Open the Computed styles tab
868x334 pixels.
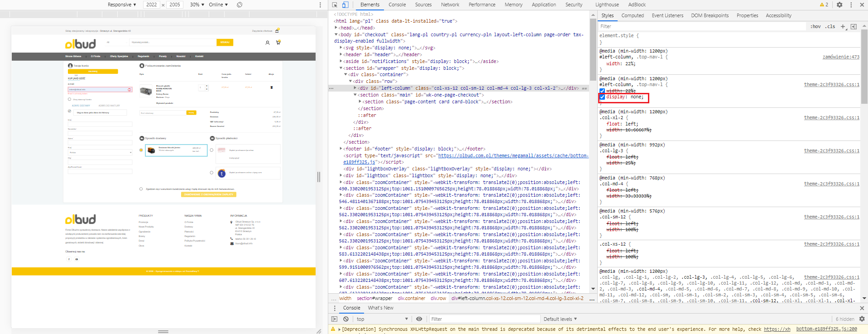(x=632, y=15)
